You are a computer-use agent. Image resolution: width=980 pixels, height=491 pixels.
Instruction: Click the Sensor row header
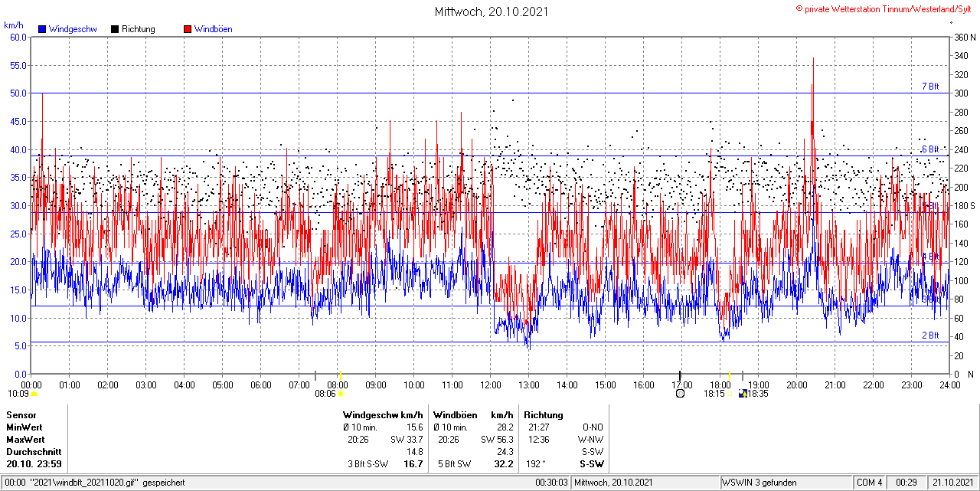(21, 415)
